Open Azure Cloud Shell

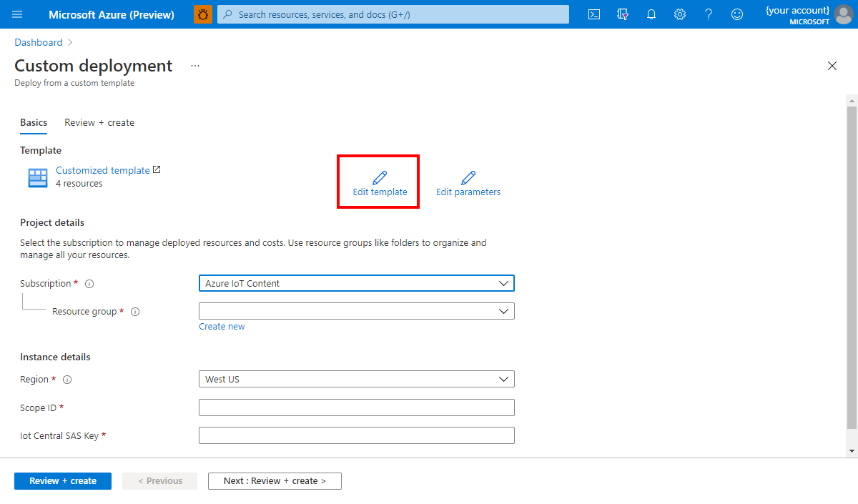point(593,14)
